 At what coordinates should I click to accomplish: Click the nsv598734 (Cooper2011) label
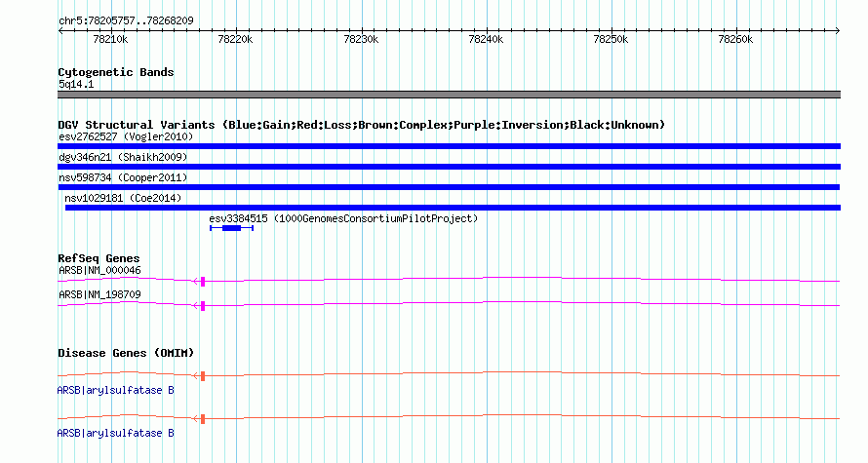click(123, 177)
